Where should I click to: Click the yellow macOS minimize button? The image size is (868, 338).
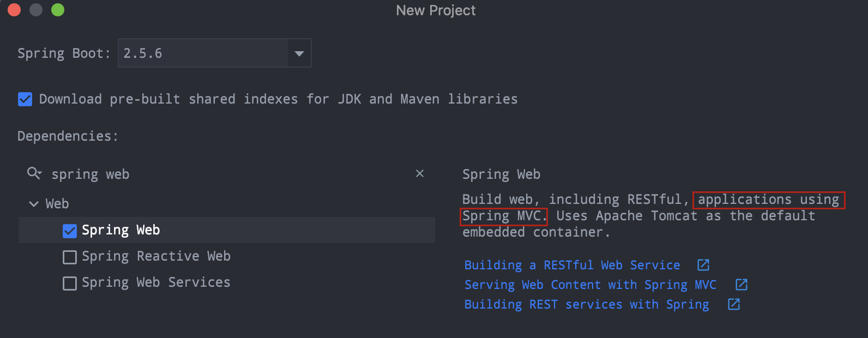(35, 9)
